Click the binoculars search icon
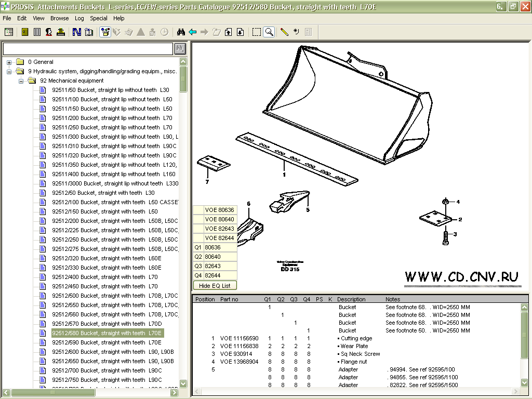Screen dimensions: 532x399 pyautogui.click(x=181, y=32)
